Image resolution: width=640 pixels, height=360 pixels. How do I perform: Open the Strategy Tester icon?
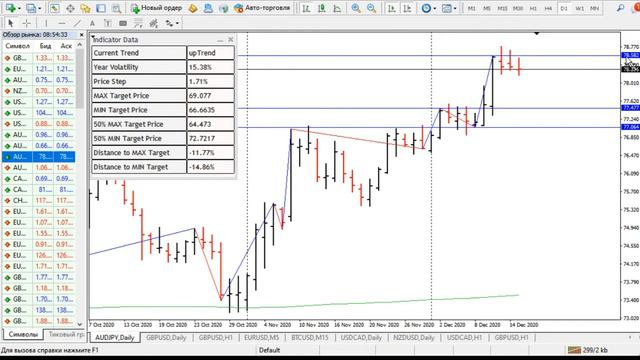[116, 8]
